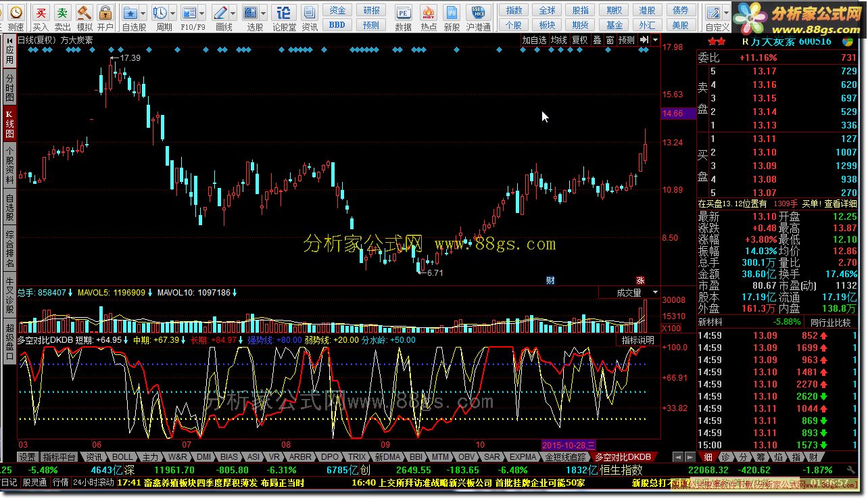Click the 港股 Hong Kong stocks button
The width and height of the screenshot is (868, 499).
(647, 10)
